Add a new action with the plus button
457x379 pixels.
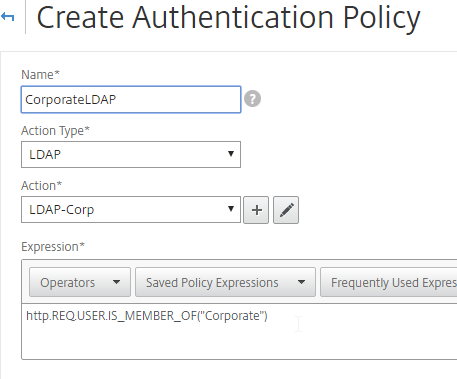[256, 210]
